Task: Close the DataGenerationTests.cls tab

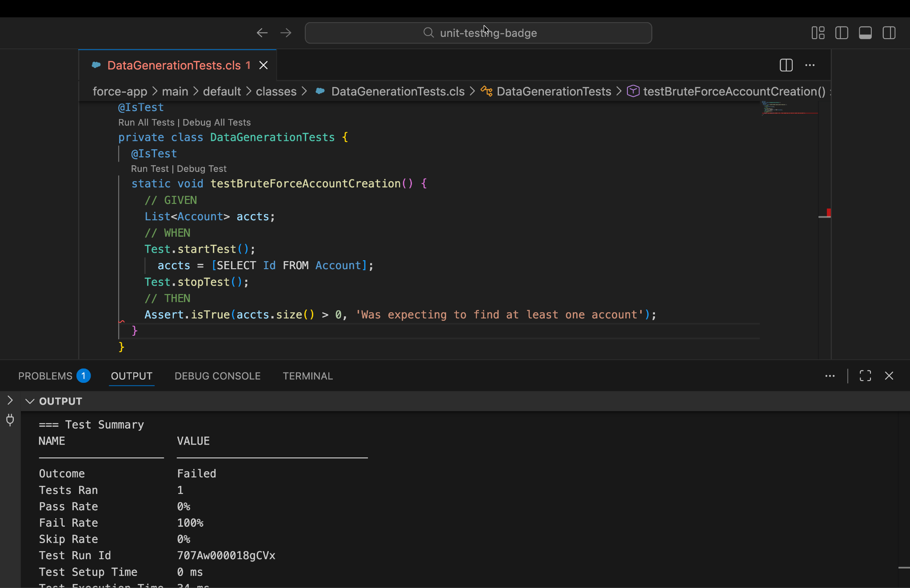Action: [x=263, y=65]
